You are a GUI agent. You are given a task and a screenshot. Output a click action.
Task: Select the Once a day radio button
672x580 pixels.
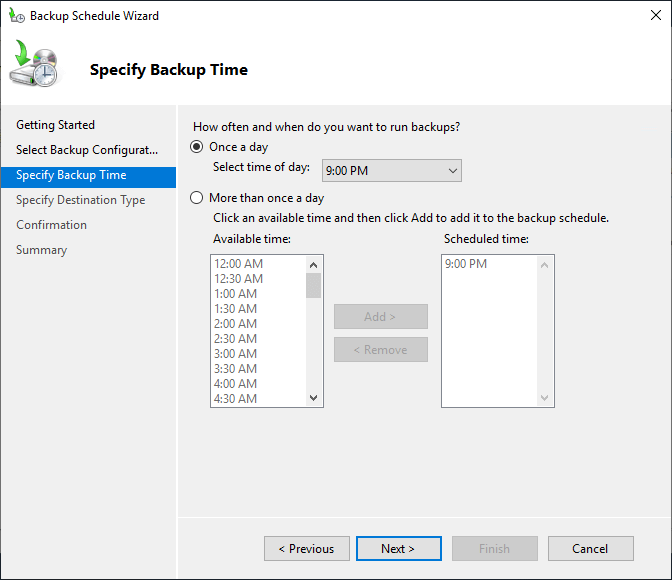pyautogui.click(x=196, y=147)
